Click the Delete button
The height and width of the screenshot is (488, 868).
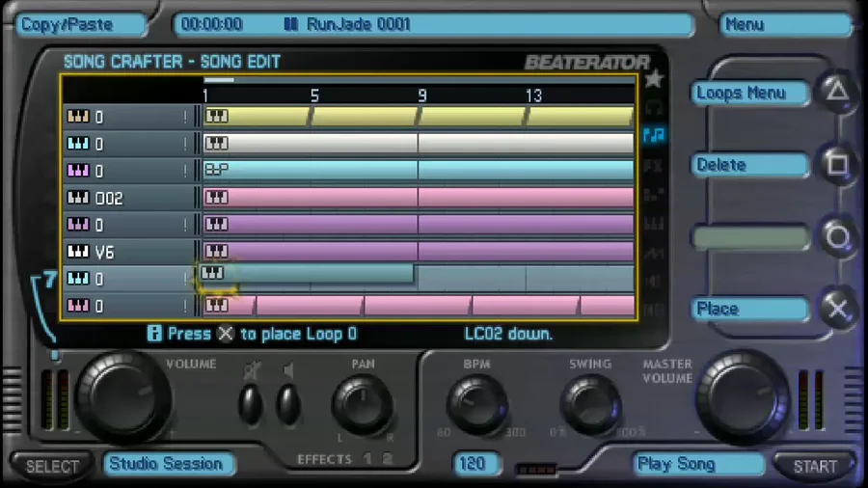[749, 165]
